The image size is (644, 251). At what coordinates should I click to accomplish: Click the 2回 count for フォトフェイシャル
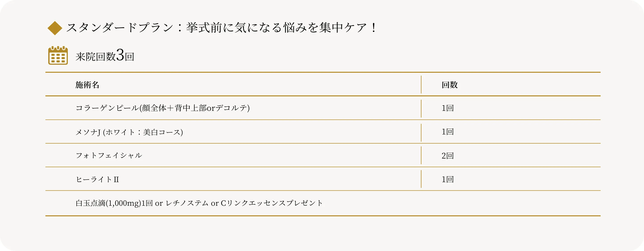click(447, 156)
